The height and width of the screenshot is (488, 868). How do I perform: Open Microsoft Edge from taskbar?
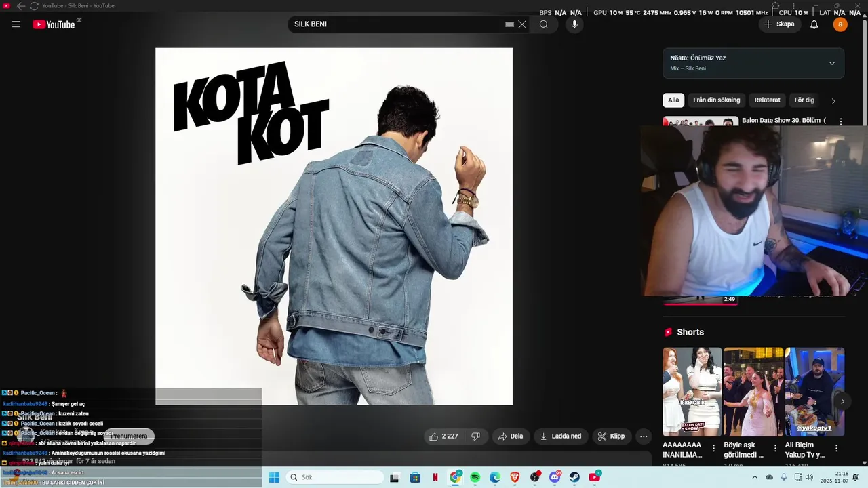[x=495, y=477]
